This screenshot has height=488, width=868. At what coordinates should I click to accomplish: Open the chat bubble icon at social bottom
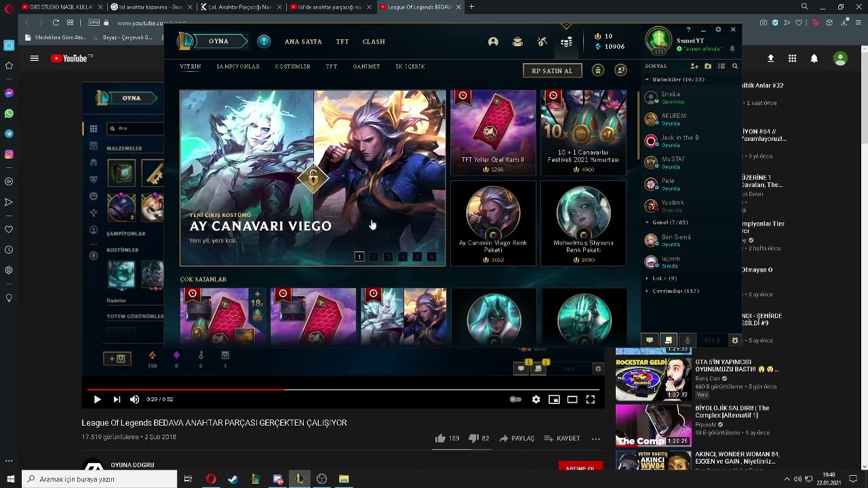[649, 340]
